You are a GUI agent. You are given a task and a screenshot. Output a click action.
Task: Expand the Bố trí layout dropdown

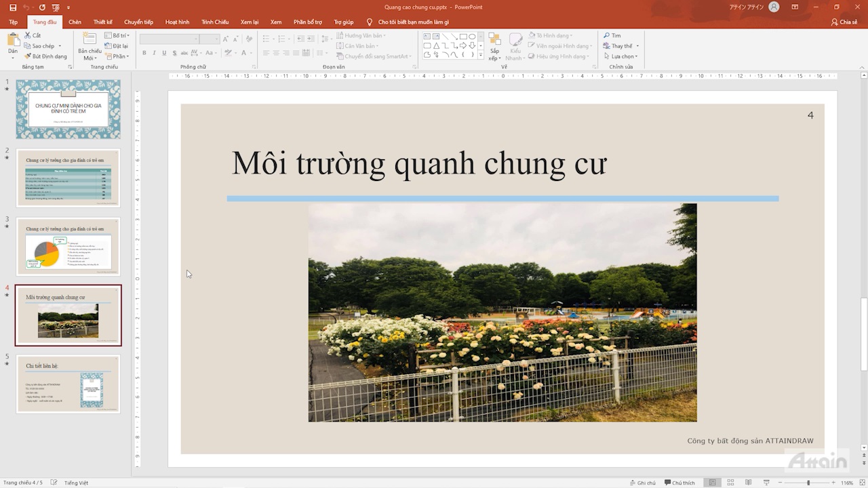coord(117,35)
